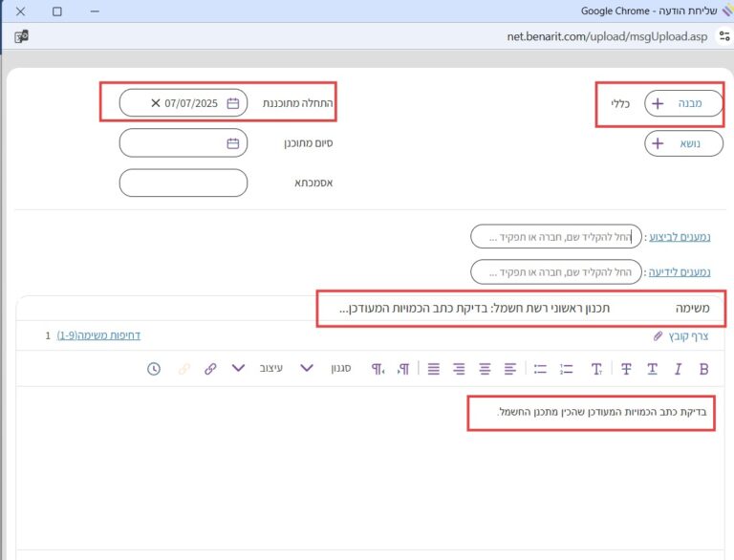The width and height of the screenshot is (734, 560).
Task: Toggle underline text formatting
Action: [x=652, y=369]
